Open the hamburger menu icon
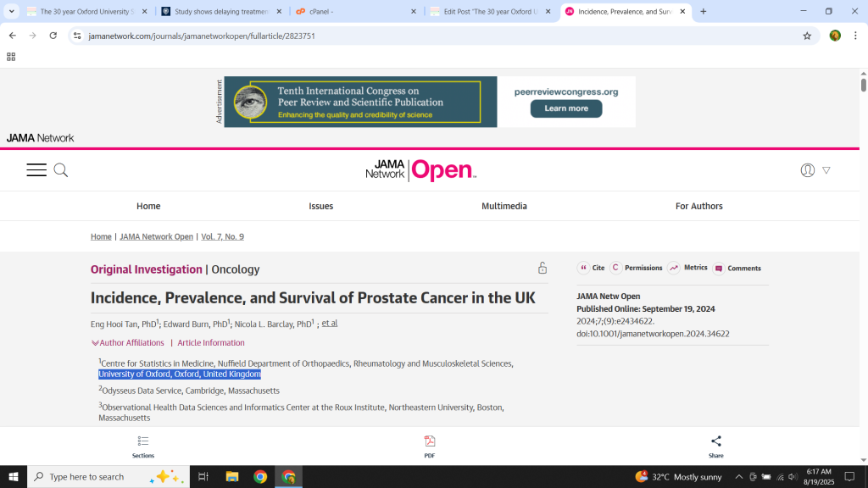This screenshot has height=488, width=868. coord(36,170)
